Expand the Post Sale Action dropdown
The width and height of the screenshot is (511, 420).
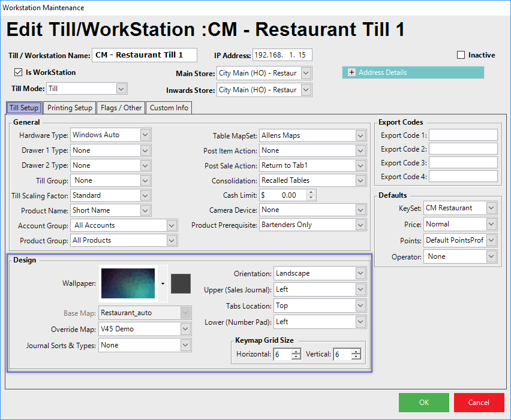pyautogui.click(x=360, y=165)
